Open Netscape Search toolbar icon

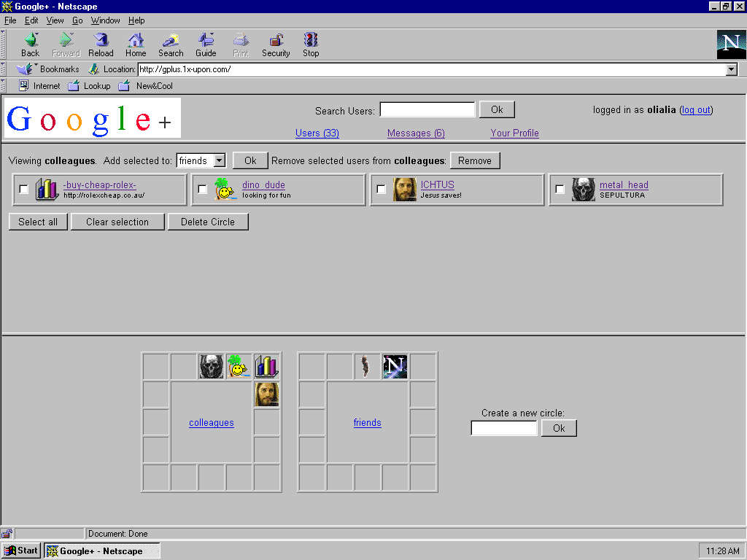point(171,41)
